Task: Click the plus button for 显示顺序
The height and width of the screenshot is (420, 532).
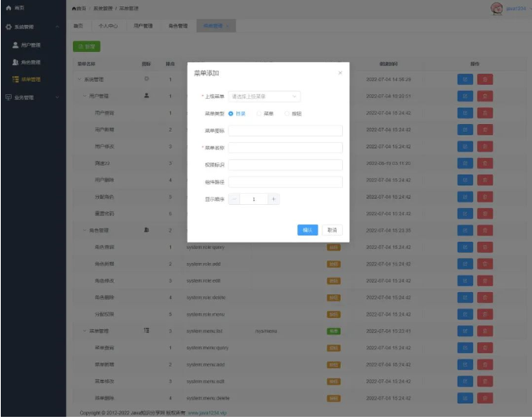Action: [x=273, y=199]
